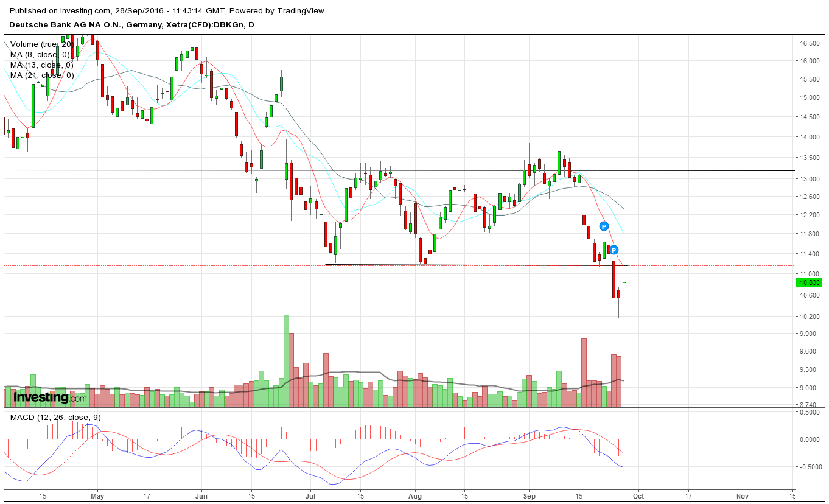Click the 'Sep' date axis label

point(528,496)
